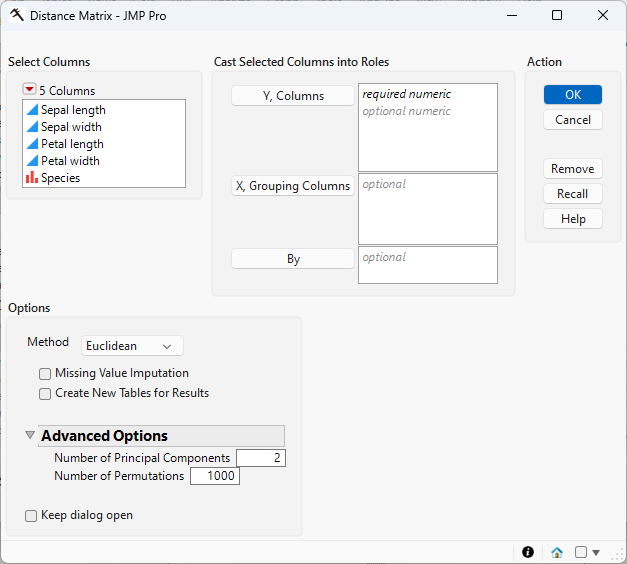Click the X, Grouping Columns button

[x=293, y=186]
